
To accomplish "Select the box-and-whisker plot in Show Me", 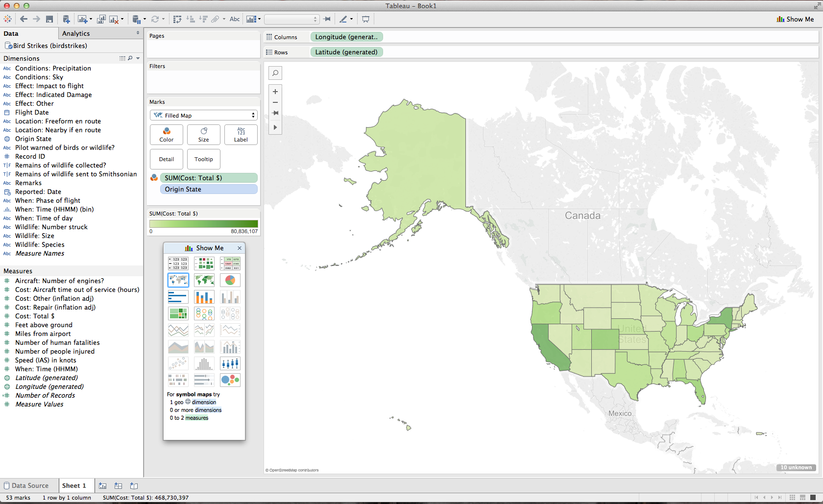I will (x=230, y=363).
